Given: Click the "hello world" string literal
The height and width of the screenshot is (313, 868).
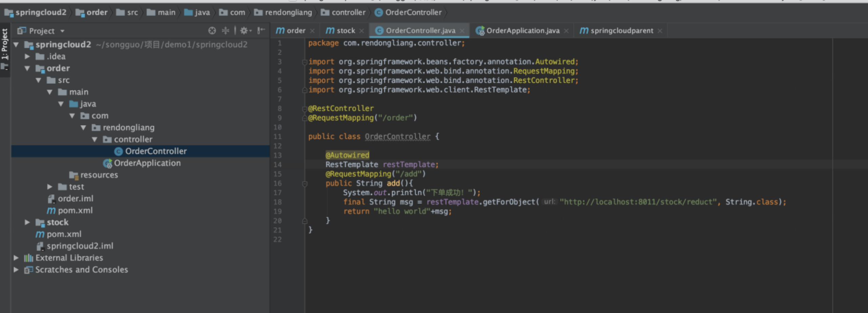Looking at the screenshot, I should tap(402, 212).
